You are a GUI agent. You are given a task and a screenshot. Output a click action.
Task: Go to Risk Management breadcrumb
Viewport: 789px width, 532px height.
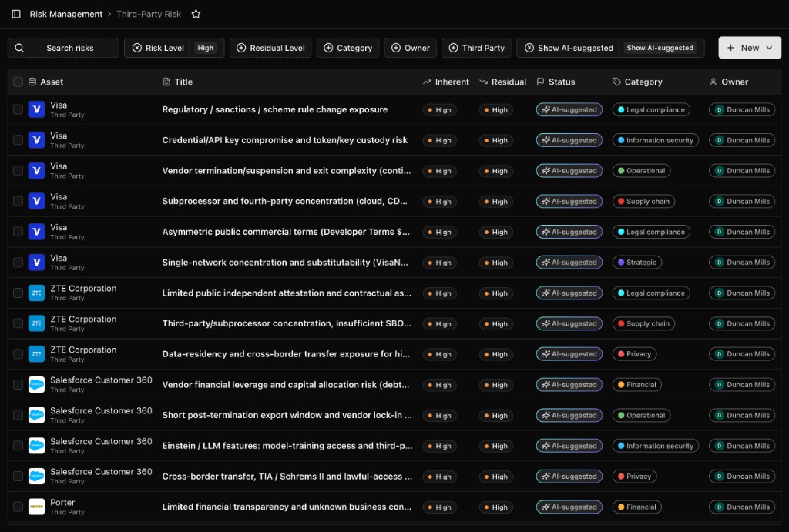[x=66, y=14]
